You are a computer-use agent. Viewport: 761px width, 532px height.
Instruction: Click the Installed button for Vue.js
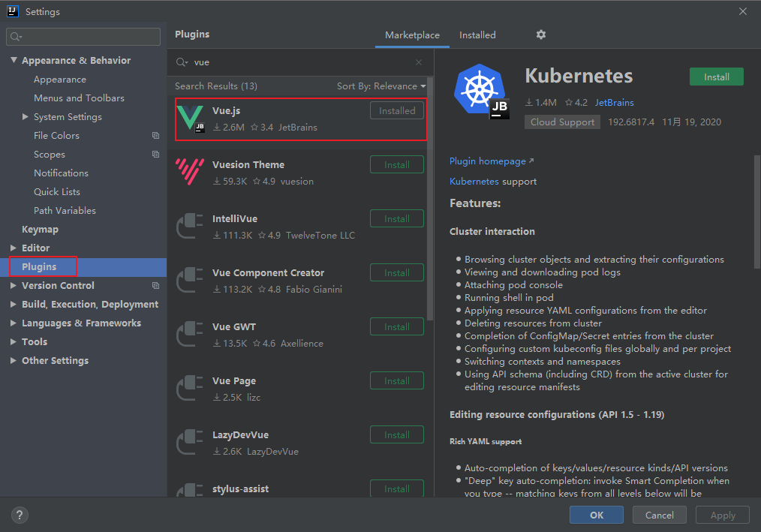pos(397,110)
